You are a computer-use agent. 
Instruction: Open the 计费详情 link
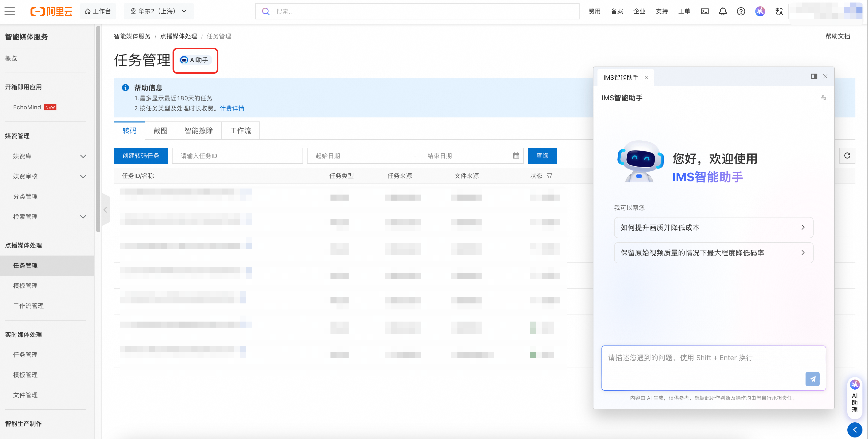[x=232, y=108]
